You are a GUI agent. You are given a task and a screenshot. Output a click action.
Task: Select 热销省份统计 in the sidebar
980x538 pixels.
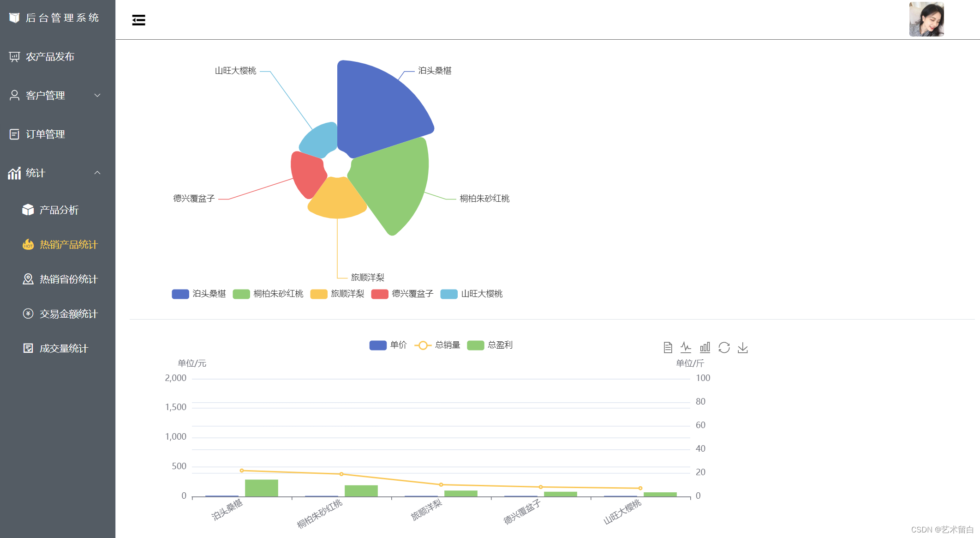(x=58, y=279)
